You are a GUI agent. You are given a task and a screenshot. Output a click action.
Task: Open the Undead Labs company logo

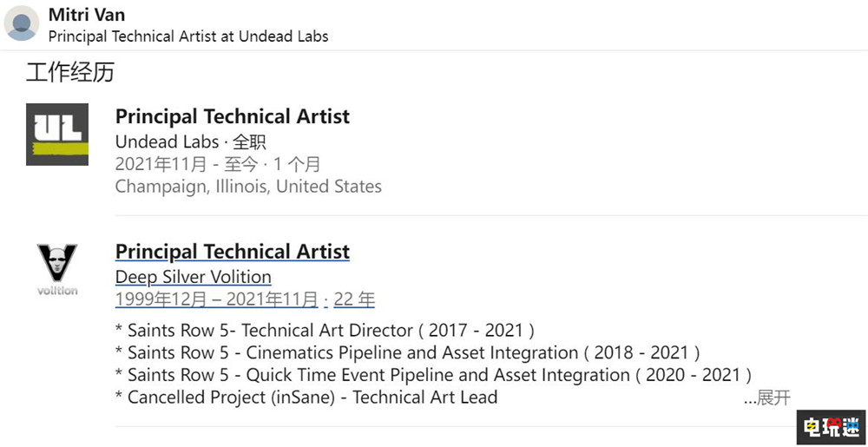point(57,135)
